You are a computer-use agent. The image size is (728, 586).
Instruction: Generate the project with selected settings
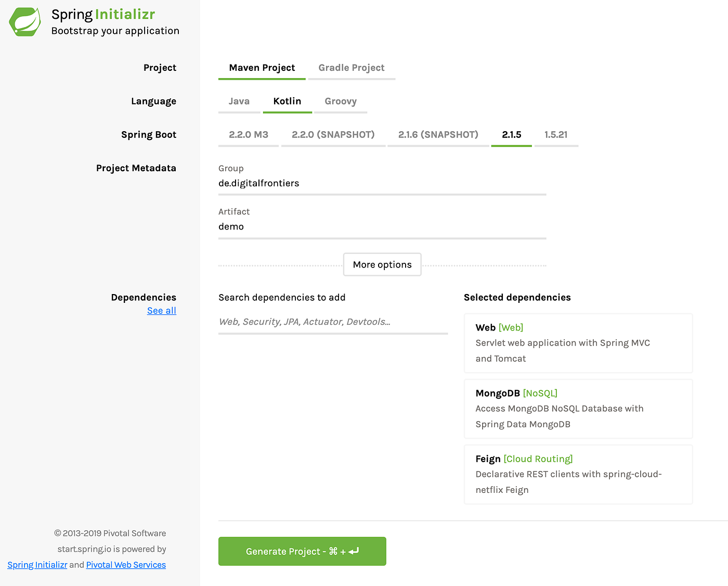(302, 551)
